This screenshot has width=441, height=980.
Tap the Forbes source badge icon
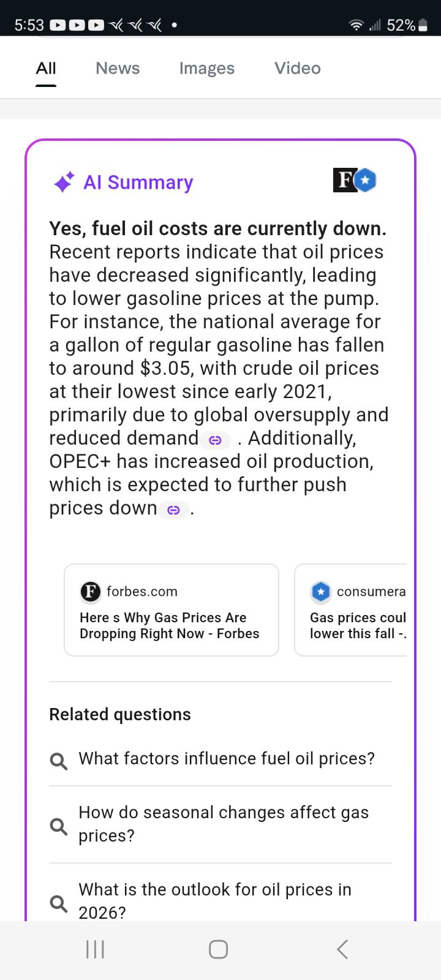[x=344, y=180]
